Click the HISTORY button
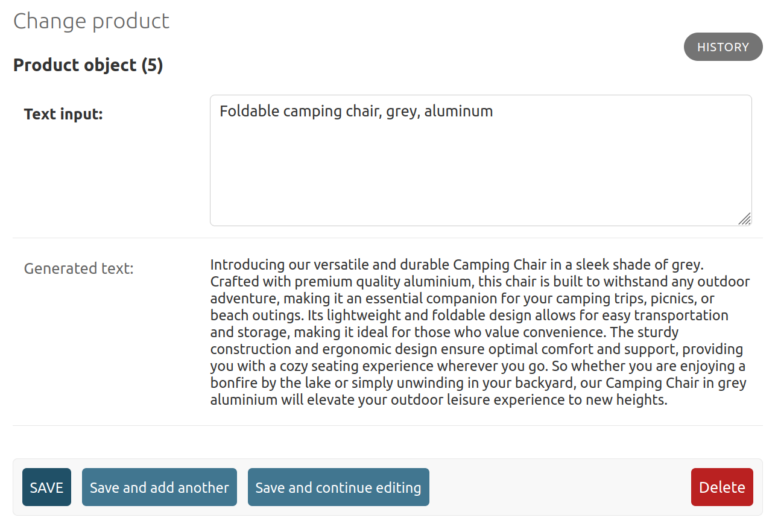 723,47
